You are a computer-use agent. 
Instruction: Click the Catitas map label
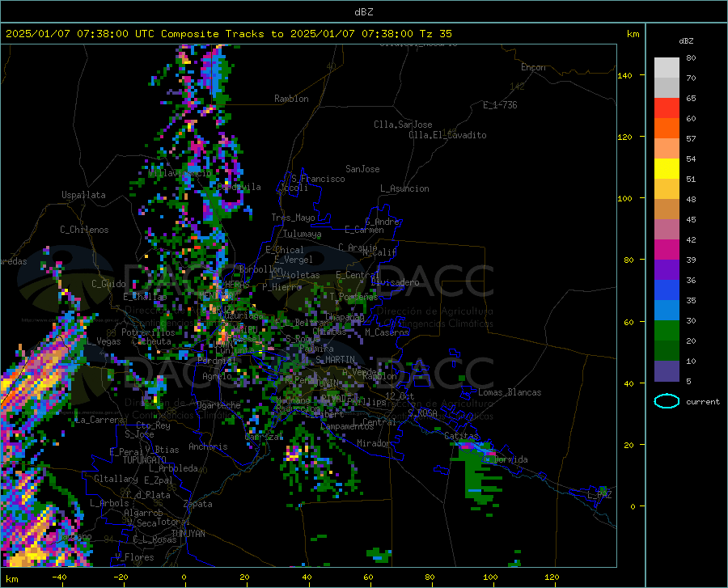[462, 436]
